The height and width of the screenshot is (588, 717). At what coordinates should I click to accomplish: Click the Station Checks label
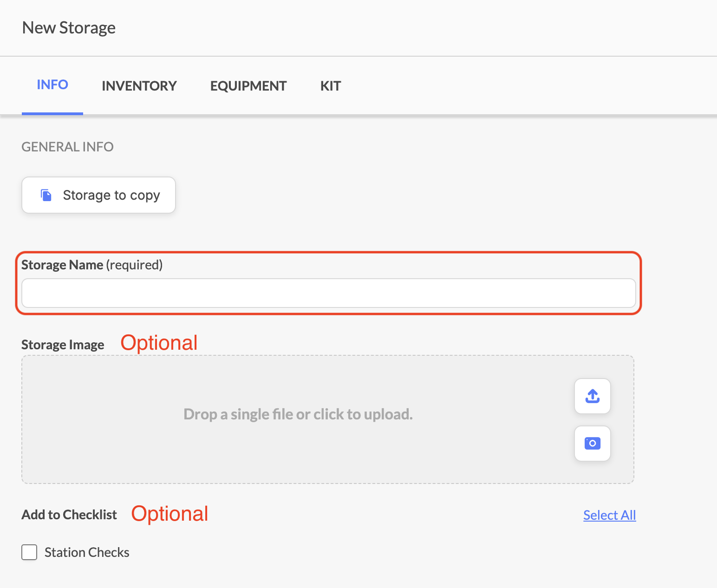pos(87,552)
